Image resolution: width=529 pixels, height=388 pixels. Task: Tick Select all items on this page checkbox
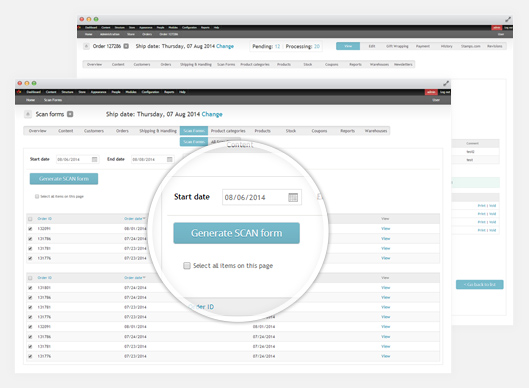(x=37, y=196)
